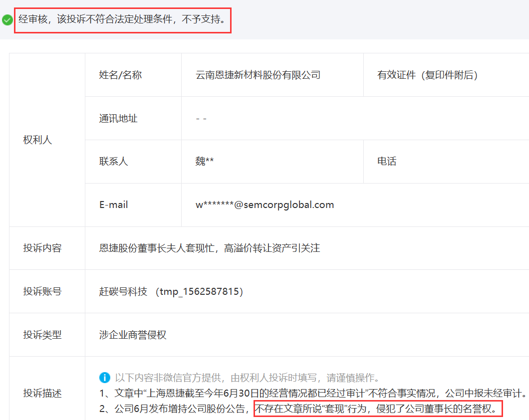
Task: Click the 权利人 row header cell
Action: [47, 140]
